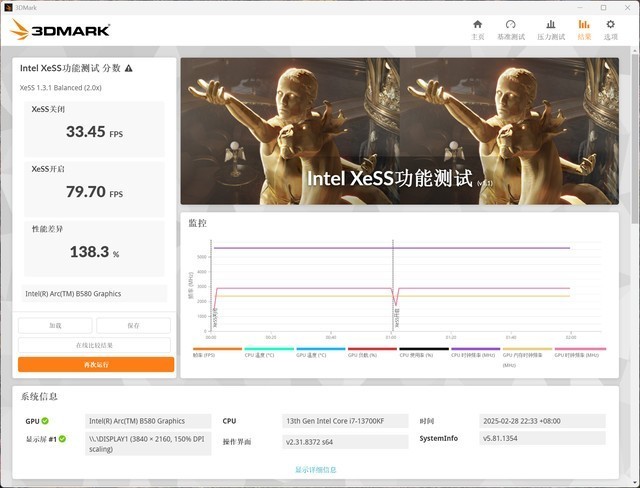Viewport: 640px width, 488px height.
Task: Click the 在线比较结果 compare online button
Action: tap(94, 345)
